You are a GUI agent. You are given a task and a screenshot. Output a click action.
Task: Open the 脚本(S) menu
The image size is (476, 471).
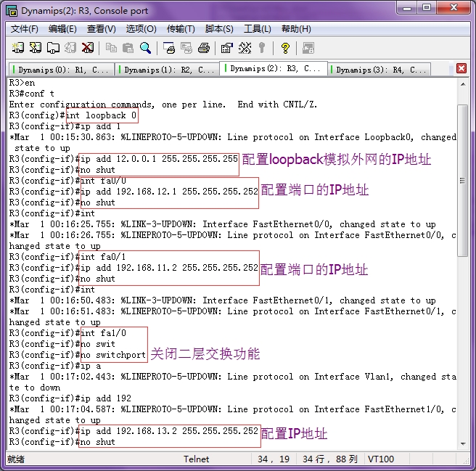(219, 29)
